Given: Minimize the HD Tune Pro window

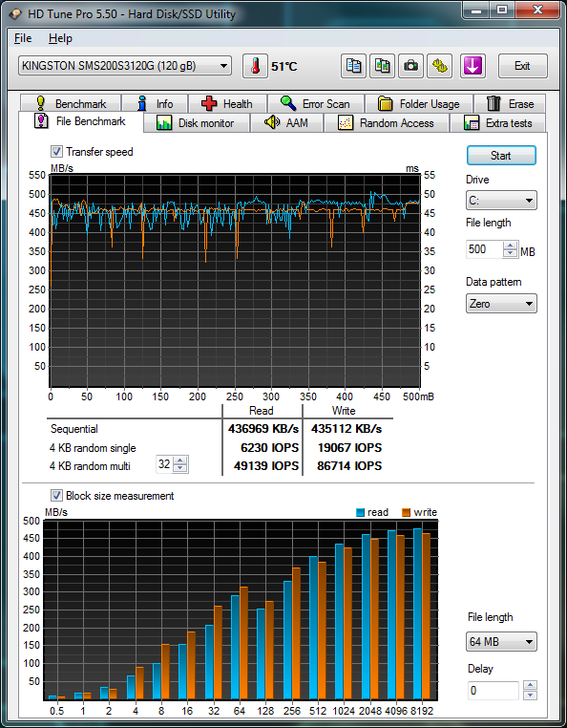Looking at the screenshot, I should [476, 10].
